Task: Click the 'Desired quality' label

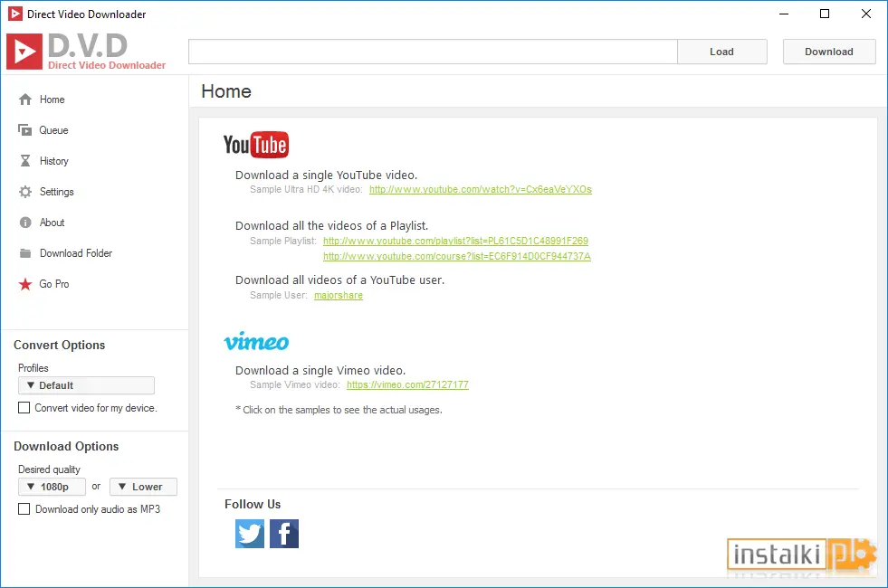Action: pyautogui.click(x=49, y=469)
